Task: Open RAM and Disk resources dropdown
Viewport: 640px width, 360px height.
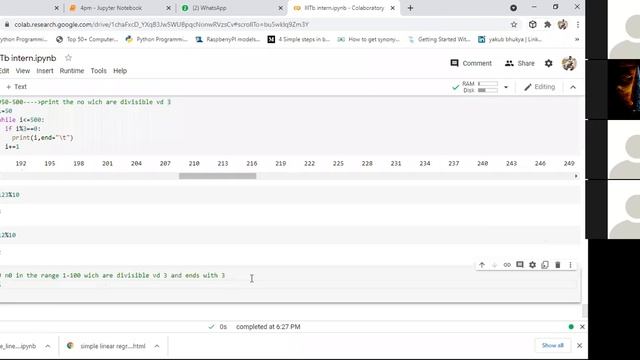Action: click(x=506, y=87)
